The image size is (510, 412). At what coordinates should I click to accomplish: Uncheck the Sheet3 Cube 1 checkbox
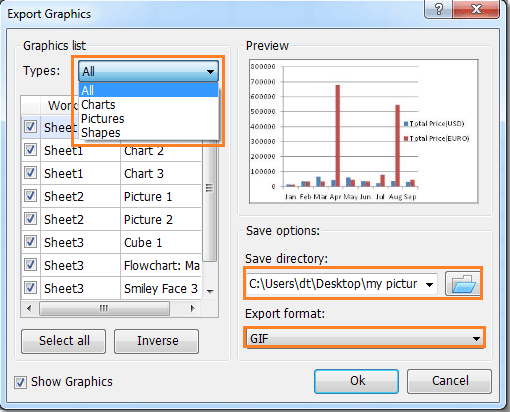coord(30,242)
